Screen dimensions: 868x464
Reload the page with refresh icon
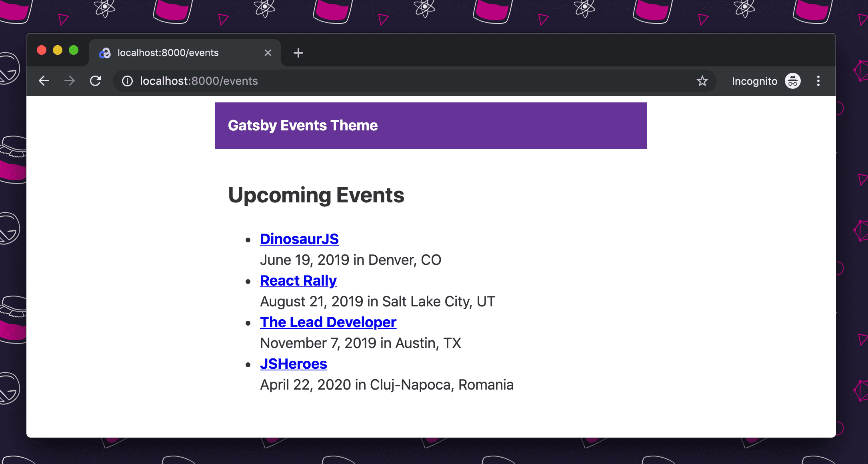95,81
